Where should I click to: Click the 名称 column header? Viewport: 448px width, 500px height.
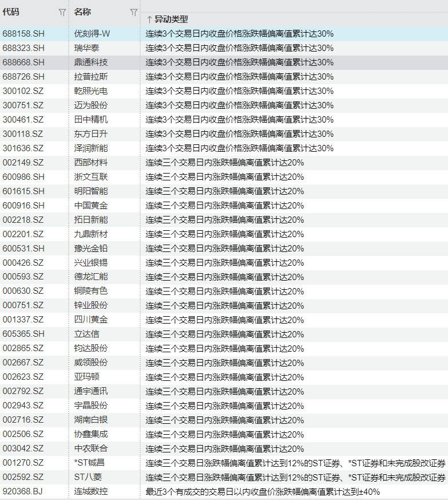pos(82,12)
